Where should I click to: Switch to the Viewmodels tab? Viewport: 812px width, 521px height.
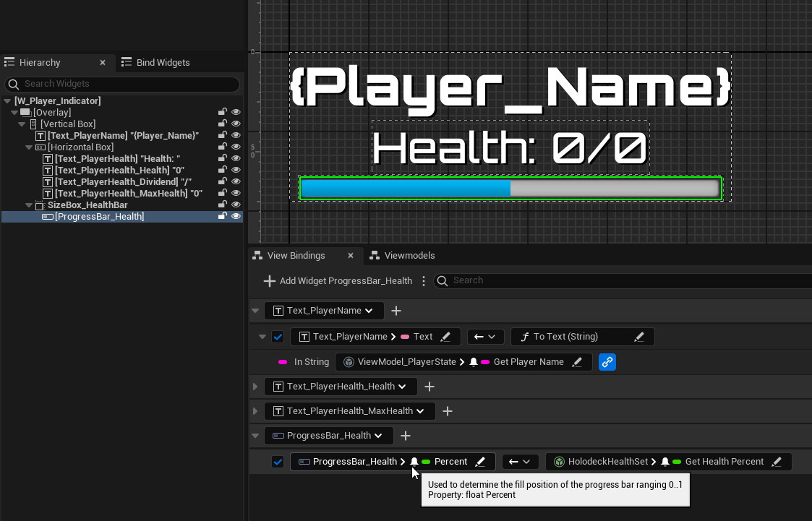(x=403, y=256)
